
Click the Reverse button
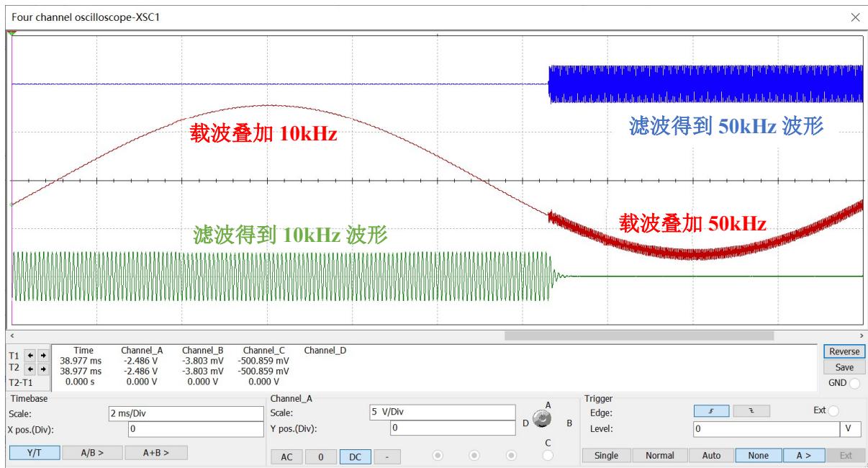tap(844, 351)
